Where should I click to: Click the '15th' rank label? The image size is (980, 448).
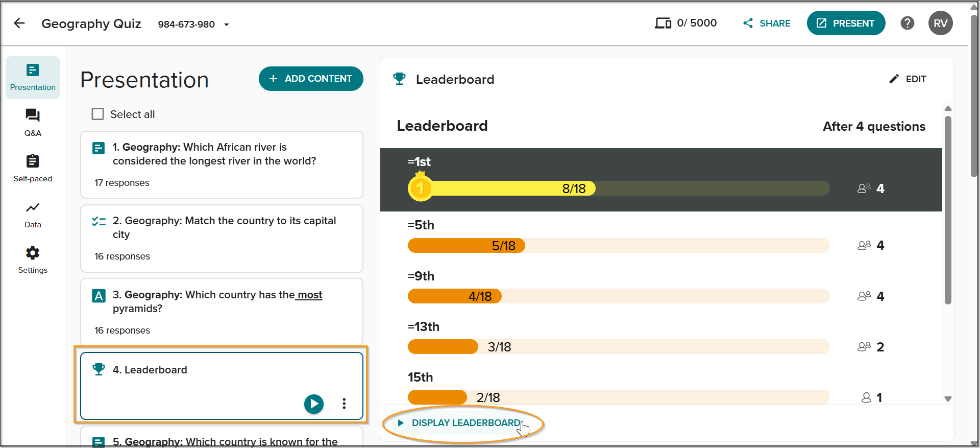point(420,378)
